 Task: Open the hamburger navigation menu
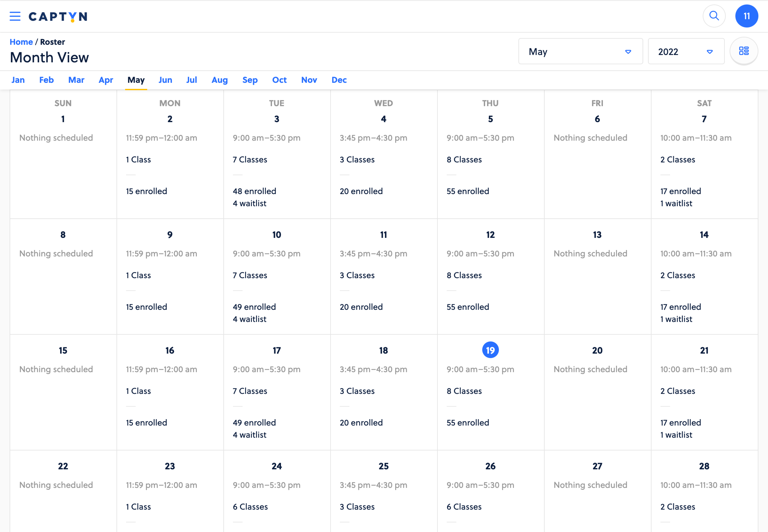(x=15, y=16)
